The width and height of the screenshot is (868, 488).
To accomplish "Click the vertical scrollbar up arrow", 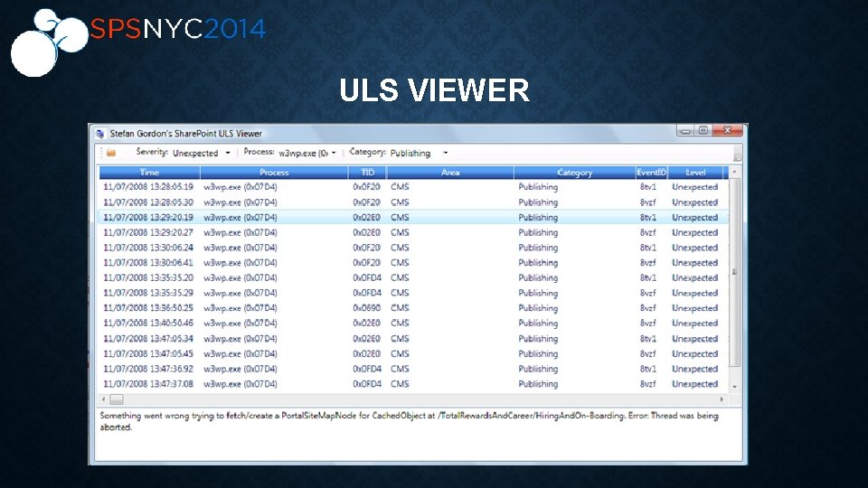I will pyautogui.click(x=734, y=172).
